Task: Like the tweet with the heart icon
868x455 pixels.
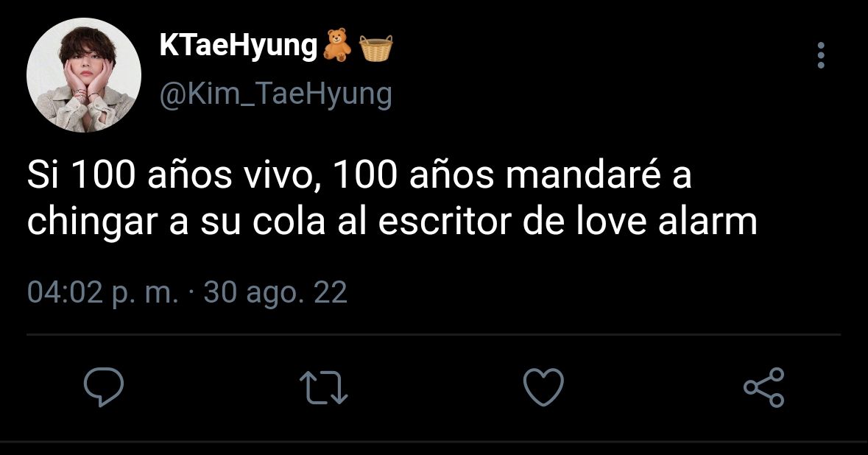Action: [543, 387]
